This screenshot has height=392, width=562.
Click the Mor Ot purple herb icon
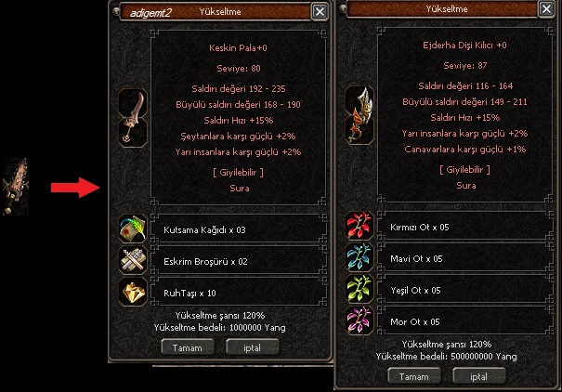click(359, 320)
